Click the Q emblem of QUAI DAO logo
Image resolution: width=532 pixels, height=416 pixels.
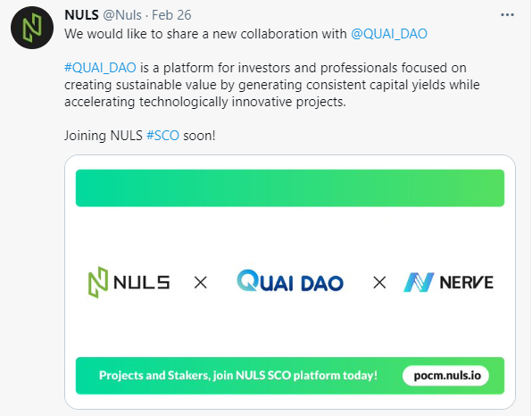247,280
